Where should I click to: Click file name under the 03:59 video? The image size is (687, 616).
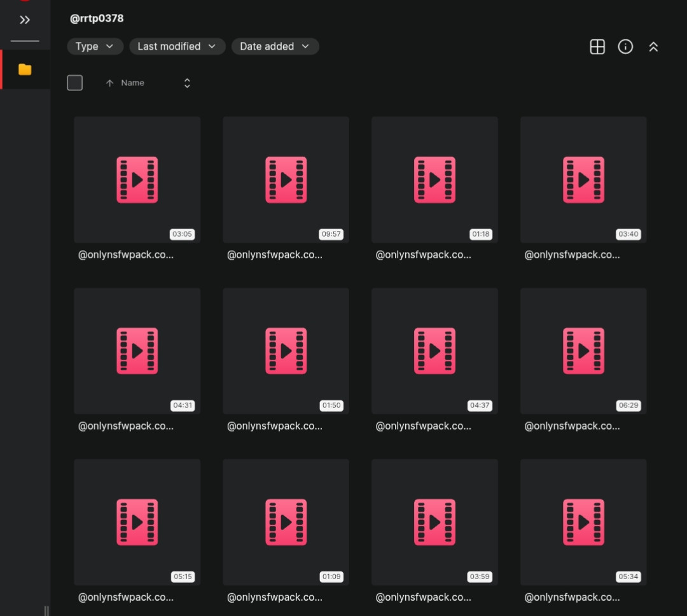click(423, 597)
